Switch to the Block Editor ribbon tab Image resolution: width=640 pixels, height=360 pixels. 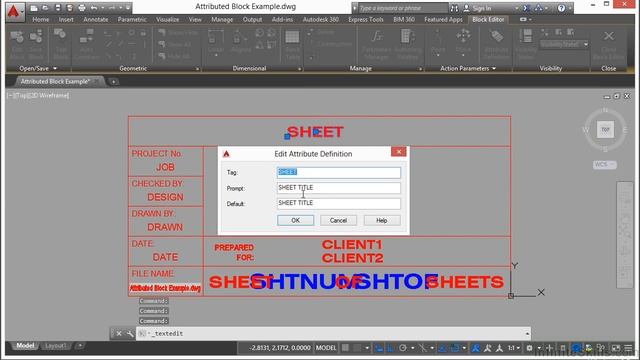click(x=488, y=19)
